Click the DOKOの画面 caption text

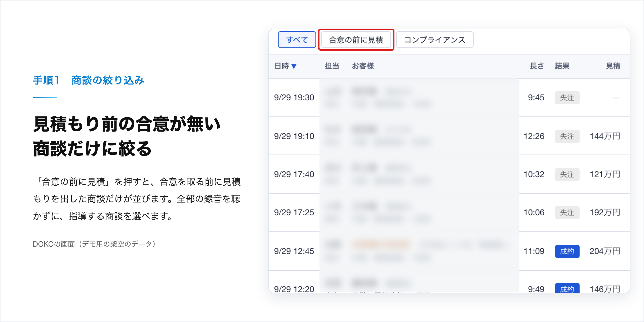click(x=94, y=244)
